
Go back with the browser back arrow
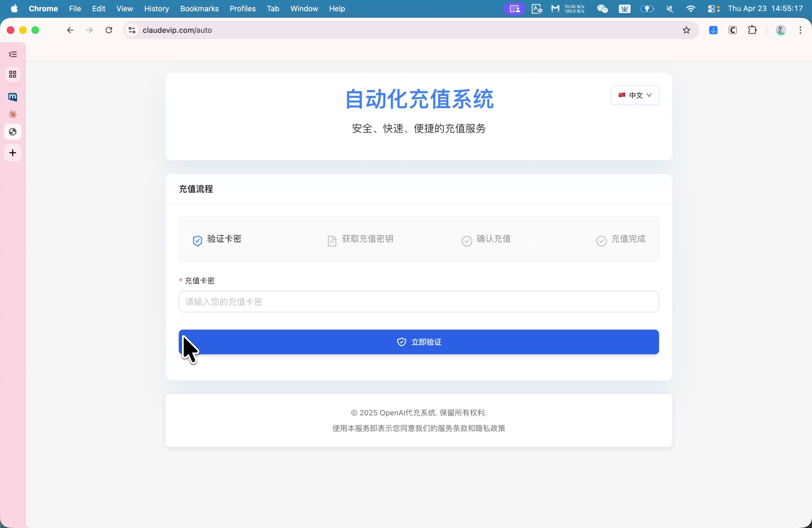pyautogui.click(x=70, y=30)
